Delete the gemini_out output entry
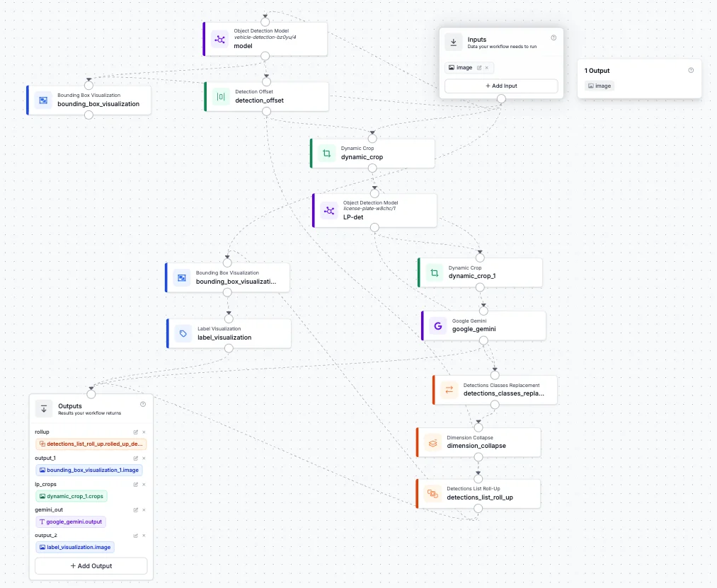717x588 pixels. pos(144,509)
